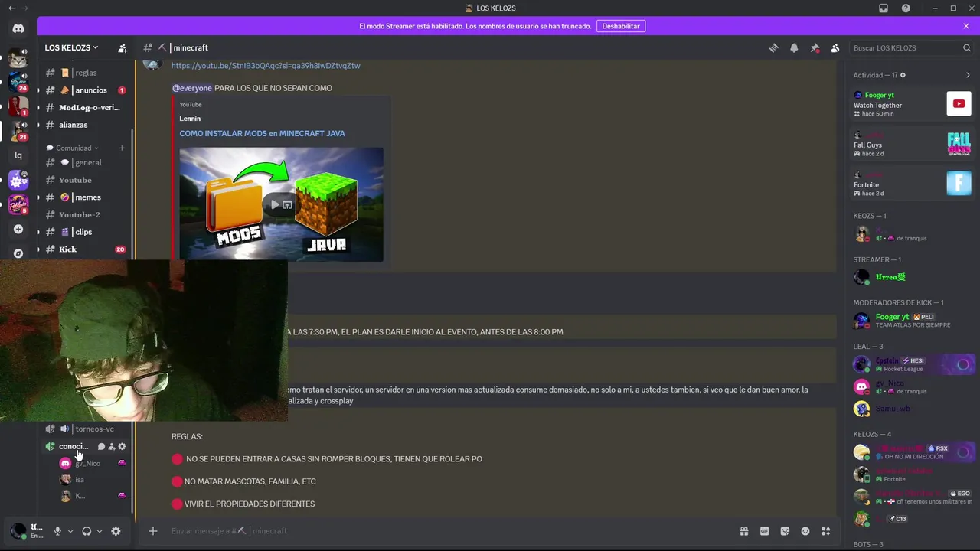Open the general channel
Screen dimensions: 980x551
point(86,162)
